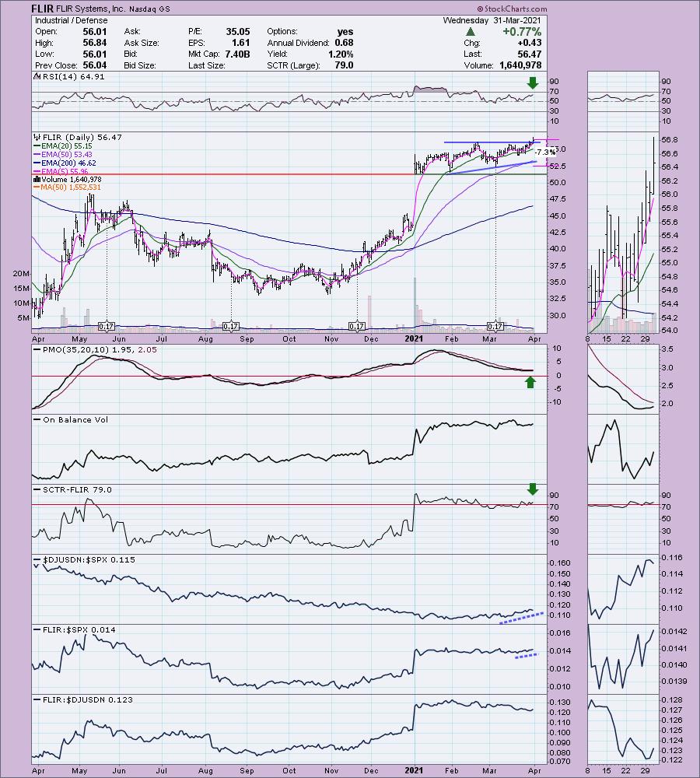Click the 32.5 price axis label
700x778 pixels.
[x=558, y=299]
